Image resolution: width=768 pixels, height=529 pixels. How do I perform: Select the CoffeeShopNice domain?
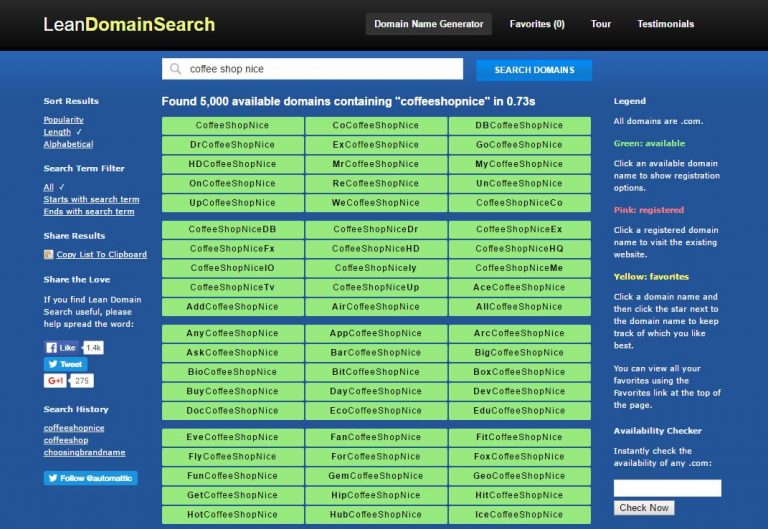coord(233,125)
